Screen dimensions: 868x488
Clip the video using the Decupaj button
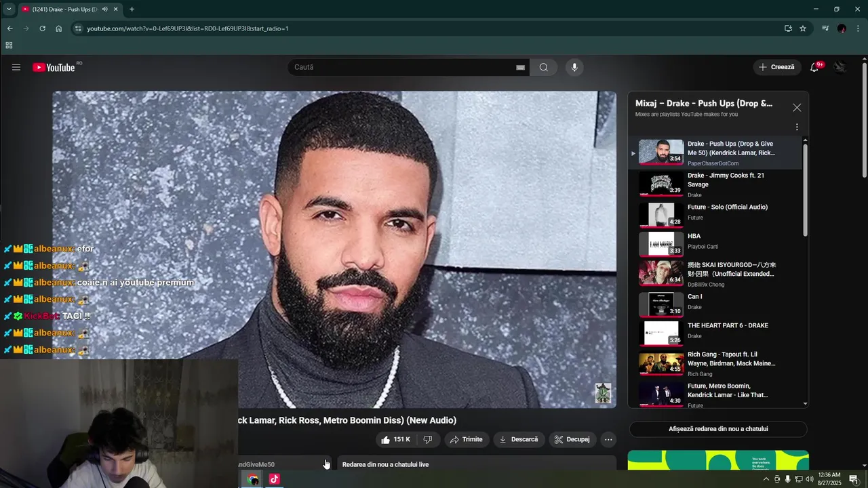click(572, 439)
